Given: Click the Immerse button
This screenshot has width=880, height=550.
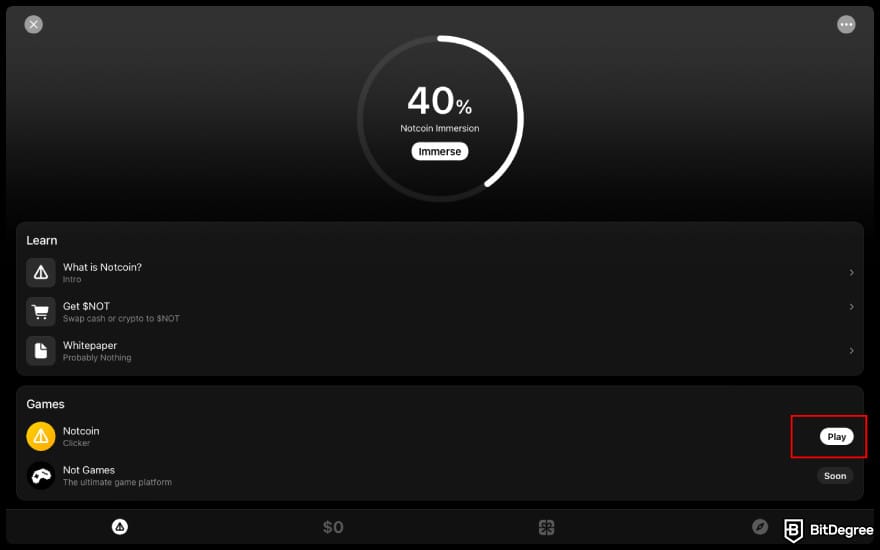Looking at the screenshot, I should (439, 152).
